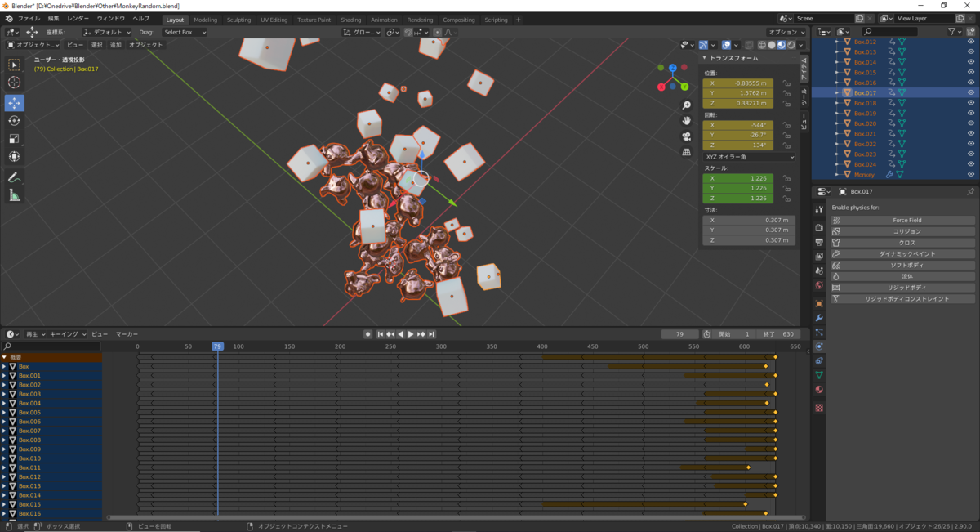Lock the scale X value
Viewport: 980px width, 532px height.
click(786, 178)
